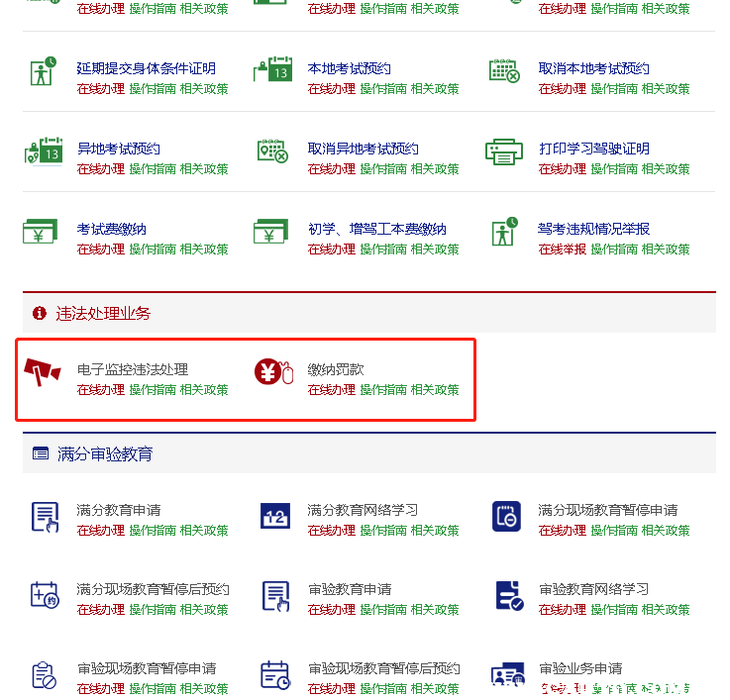Click the 异地考试预约 calendar icon

click(43, 152)
